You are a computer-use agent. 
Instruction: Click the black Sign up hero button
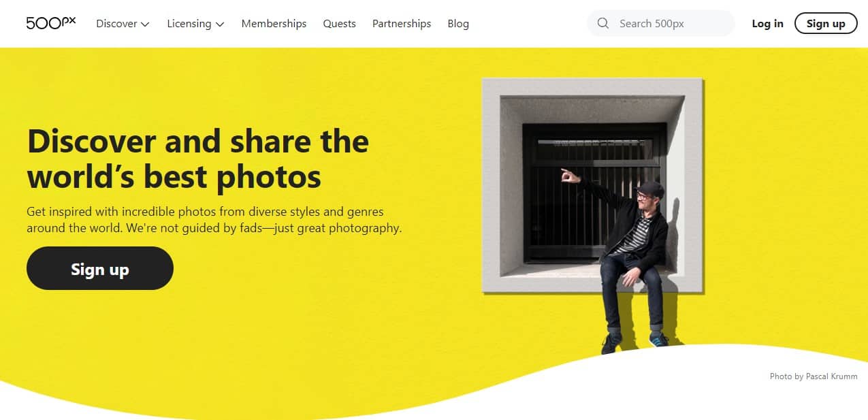[x=100, y=269]
